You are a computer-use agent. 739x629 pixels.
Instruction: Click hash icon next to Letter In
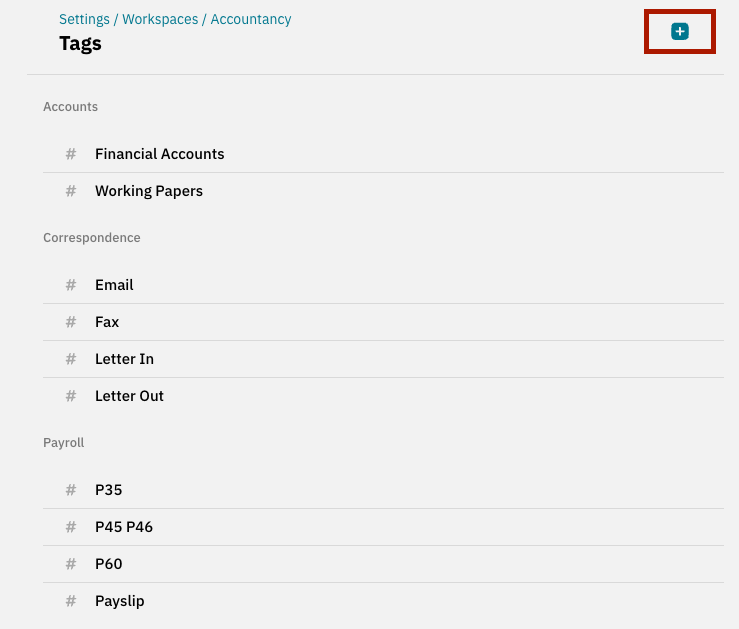point(71,359)
